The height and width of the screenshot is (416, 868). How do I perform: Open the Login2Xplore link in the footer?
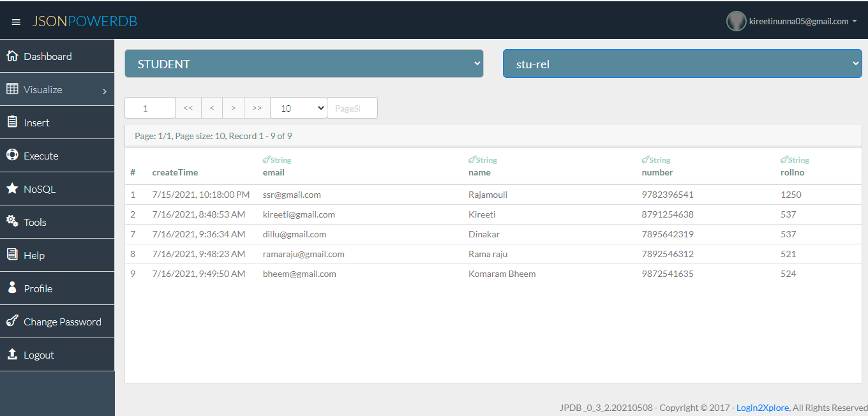pyautogui.click(x=762, y=407)
